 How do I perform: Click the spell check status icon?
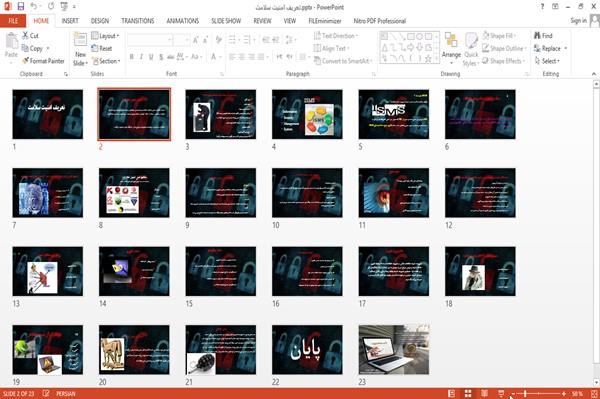pyautogui.click(x=46, y=393)
